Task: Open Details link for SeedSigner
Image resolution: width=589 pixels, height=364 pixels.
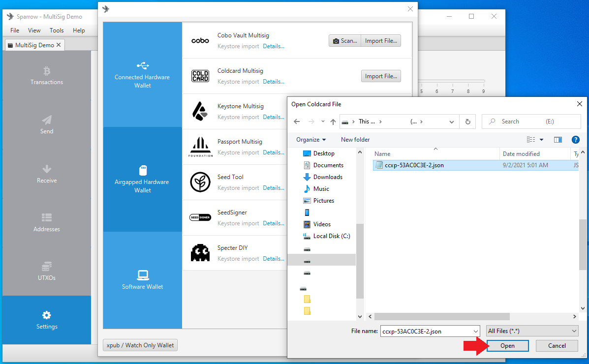Action: pyautogui.click(x=274, y=223)
